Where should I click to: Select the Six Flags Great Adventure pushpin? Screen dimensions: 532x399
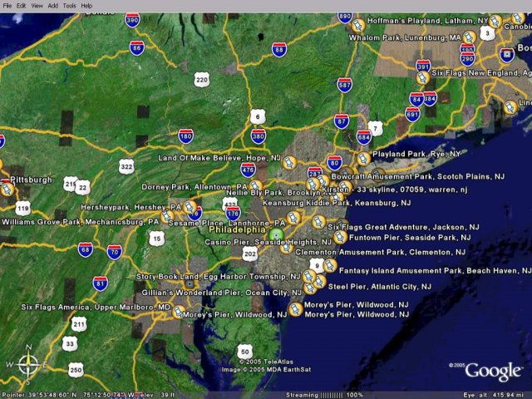tap(318, 222)
